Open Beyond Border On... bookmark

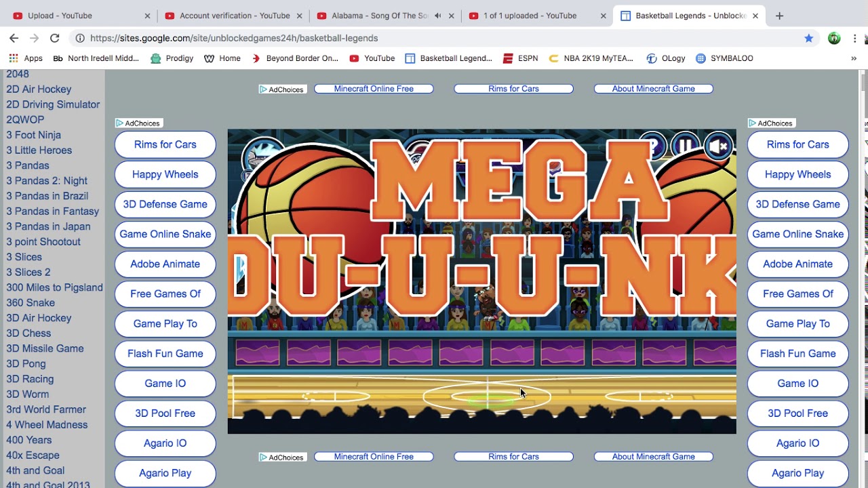tap(295, 58)
